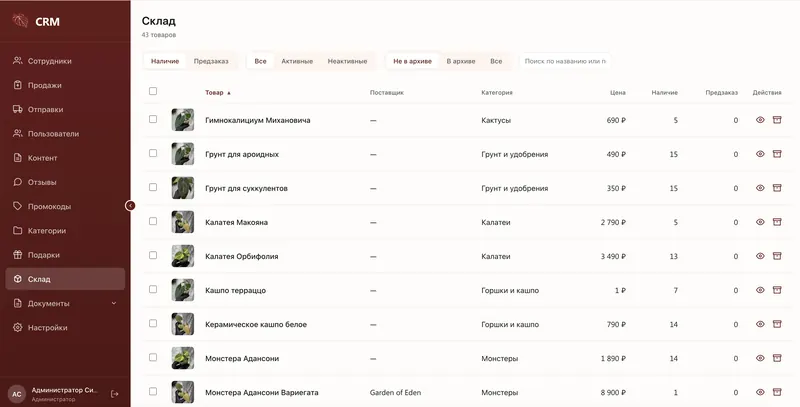View Грунт для ароидных via eye icon
This screenshot has width=800, height=407.
pos(760,154)
